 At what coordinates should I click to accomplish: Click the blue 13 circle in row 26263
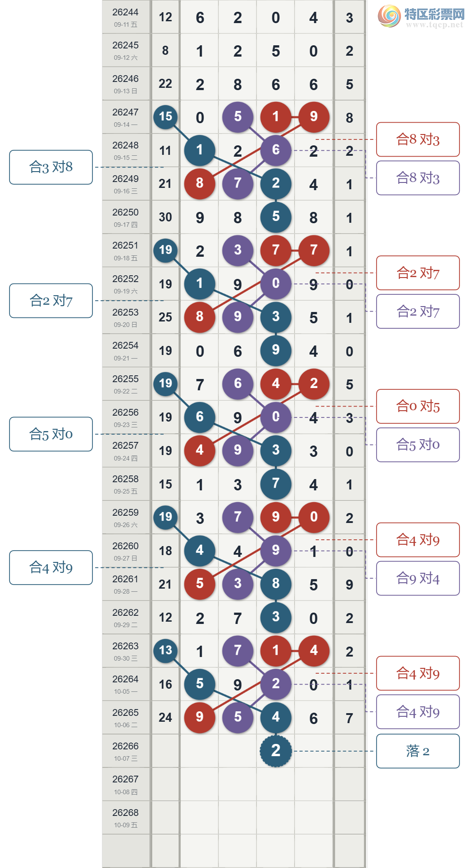tap(165, 651)
